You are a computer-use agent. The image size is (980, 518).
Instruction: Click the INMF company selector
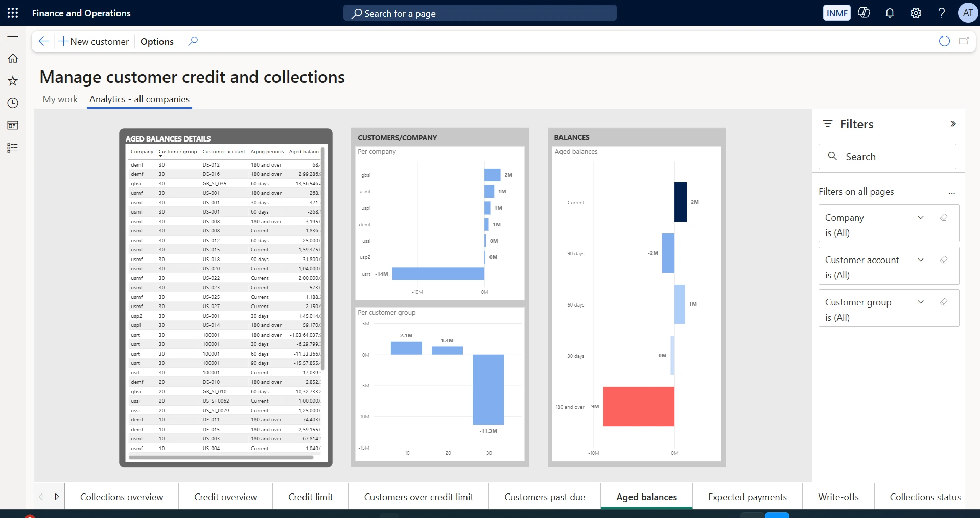(837, 13)
